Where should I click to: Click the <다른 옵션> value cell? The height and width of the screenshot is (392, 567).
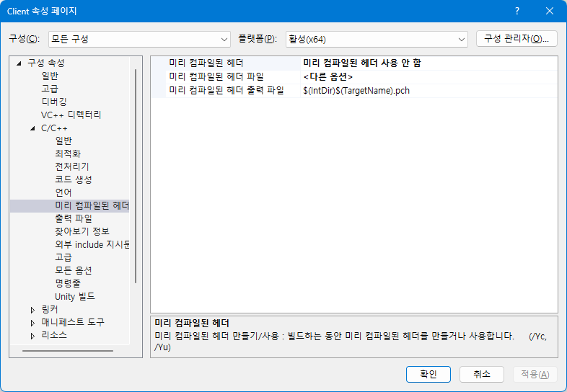[429, 77]
